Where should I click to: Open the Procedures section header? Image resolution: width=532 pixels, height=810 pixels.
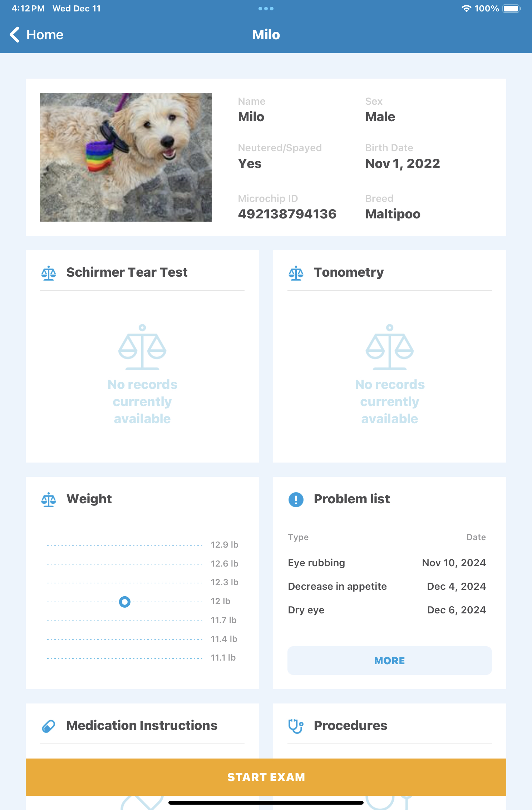click(350, 726)
